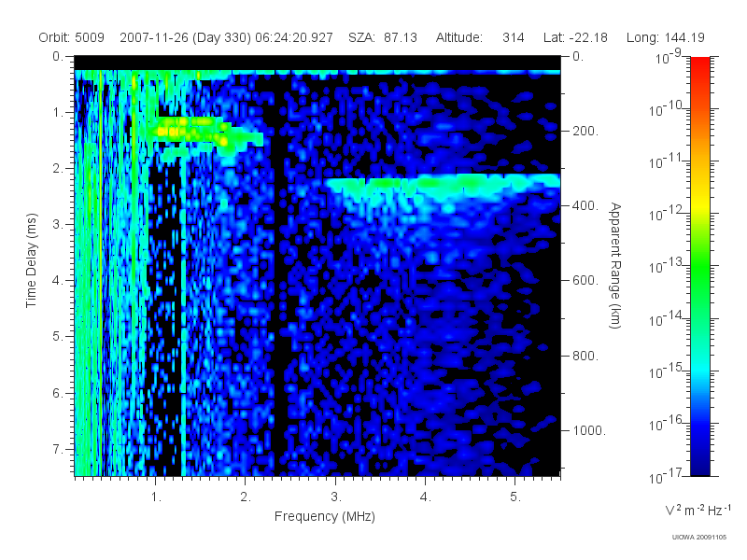Click the apparent range tick label '200.'
747x560 pixels.
[585, 131]
